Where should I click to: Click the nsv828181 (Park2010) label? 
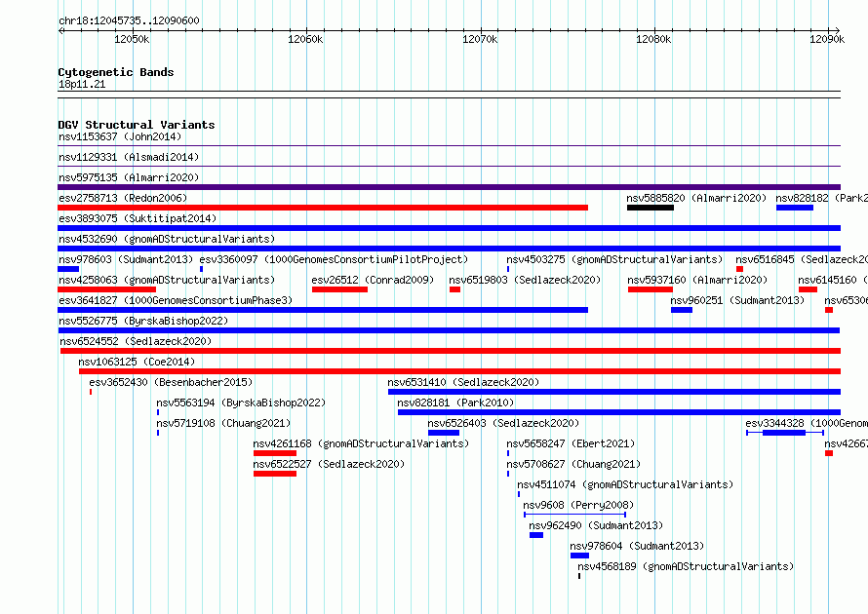[x=455, y=403]
